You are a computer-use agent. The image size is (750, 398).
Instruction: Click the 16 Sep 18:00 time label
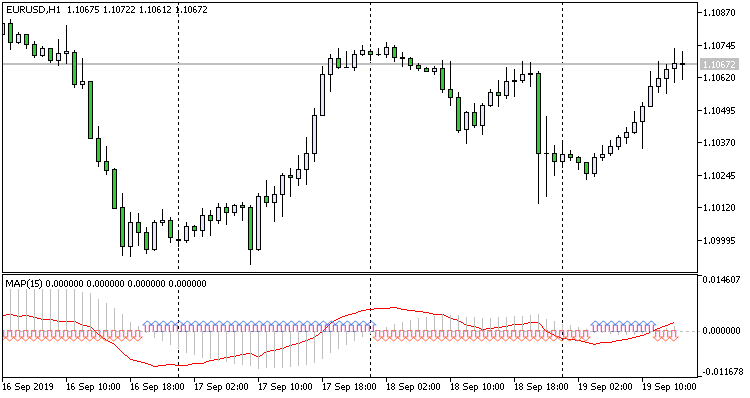157,387
